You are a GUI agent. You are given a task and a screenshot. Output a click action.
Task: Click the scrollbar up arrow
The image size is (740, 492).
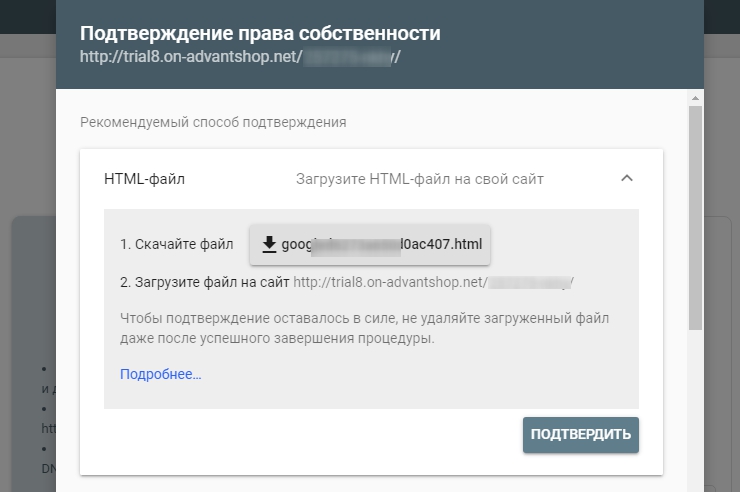695,97
